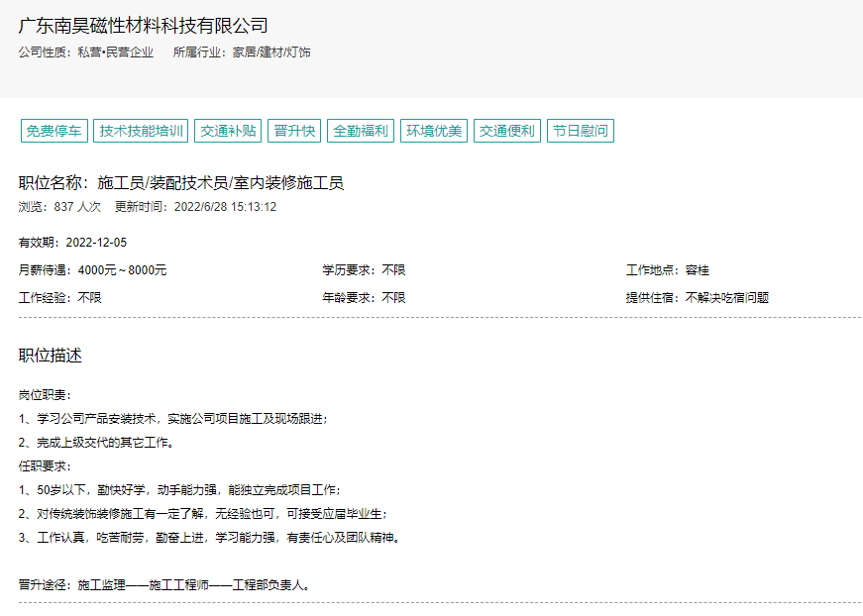Select the 交通补贴 benefit tag
The height and width of the screenshot is (616, 863).
click(229, 131)
